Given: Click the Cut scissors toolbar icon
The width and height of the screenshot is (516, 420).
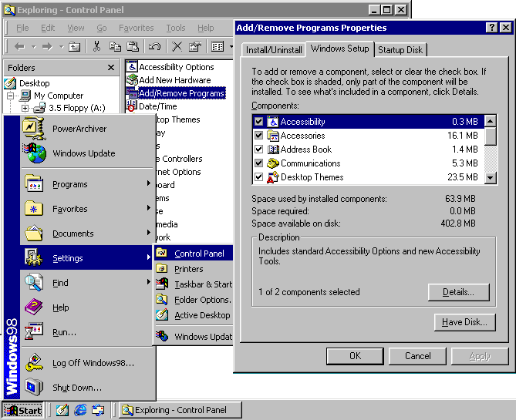Looking at the screenshot, I should point(96,47).
